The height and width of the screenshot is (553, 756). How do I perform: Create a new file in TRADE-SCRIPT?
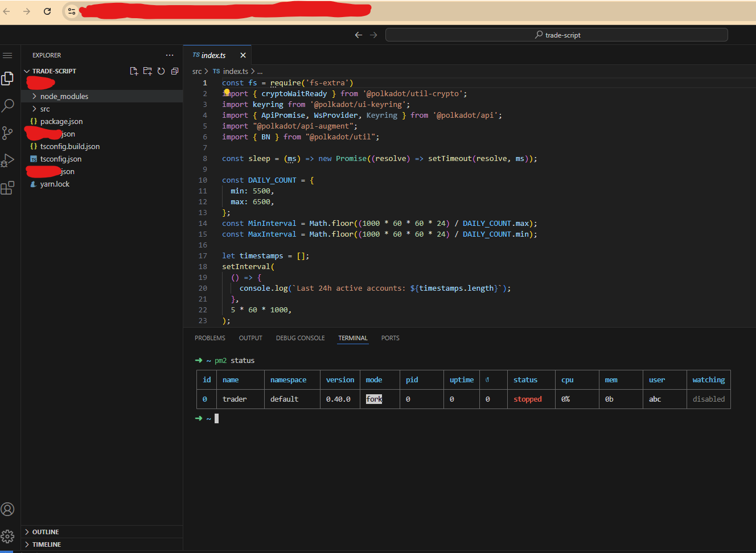pos(134,71)
